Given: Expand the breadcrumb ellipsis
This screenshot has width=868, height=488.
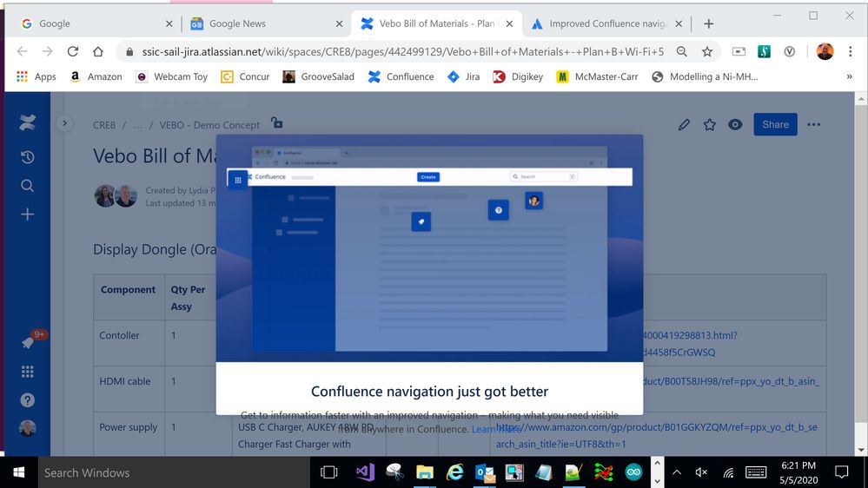Looking at the screenshot, I should pyautogui.click(x=137, y=125).
